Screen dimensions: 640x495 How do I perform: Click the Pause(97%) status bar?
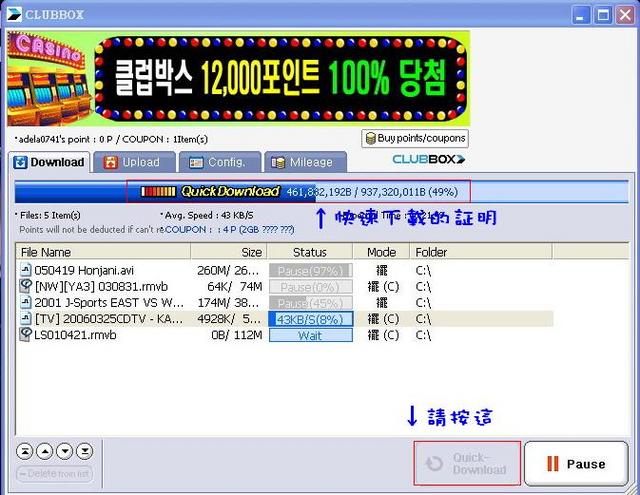point(311,271)
